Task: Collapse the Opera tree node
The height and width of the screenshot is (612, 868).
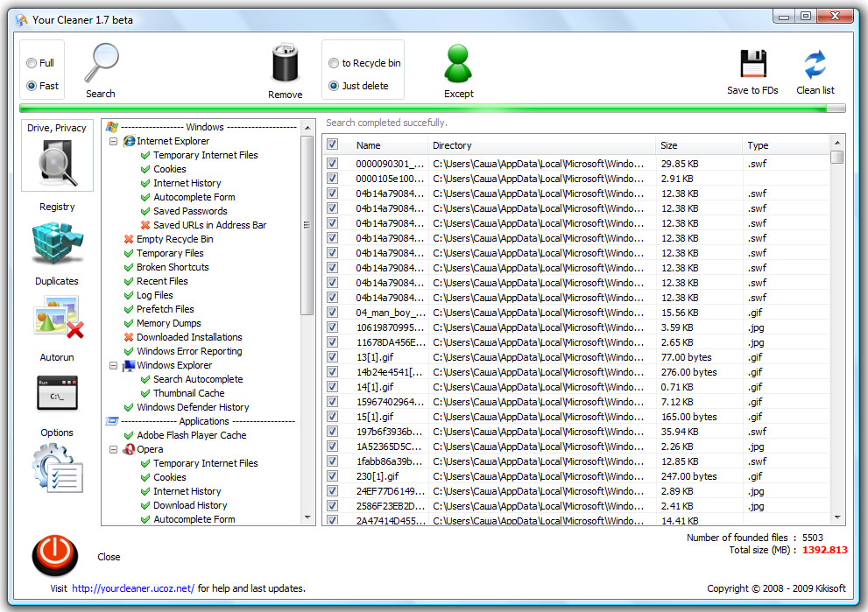Action: pyautogui.click(x=114, y=449)
